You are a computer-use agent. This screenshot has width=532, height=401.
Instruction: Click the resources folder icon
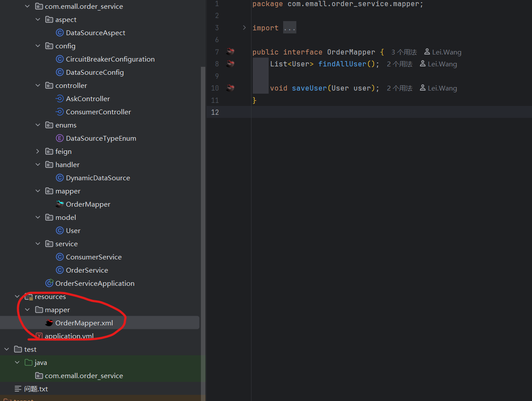tap(29, 297)
